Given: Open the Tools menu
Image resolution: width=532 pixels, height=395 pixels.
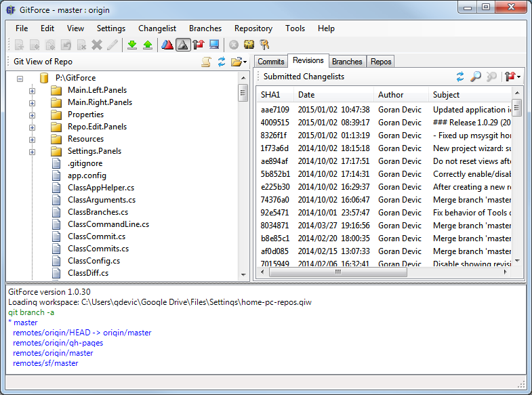Looking at the screenshot, I should (x=295, y=28).
